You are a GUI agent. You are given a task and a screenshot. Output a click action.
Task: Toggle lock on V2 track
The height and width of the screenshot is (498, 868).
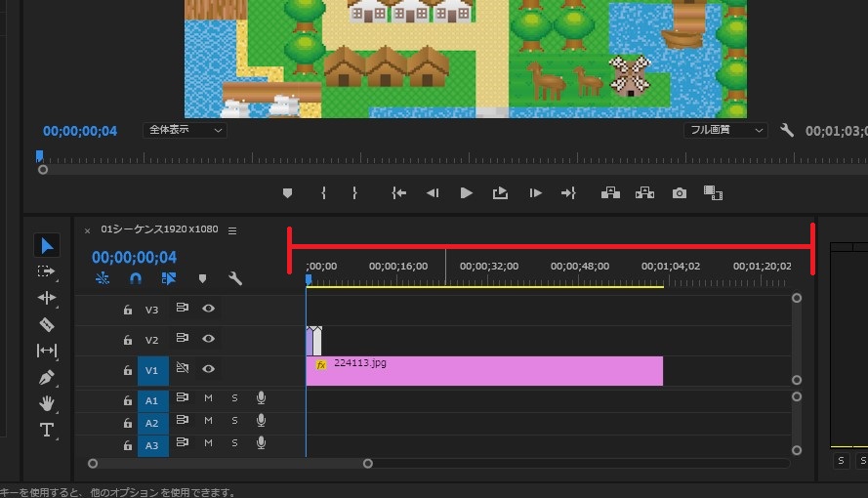[127, 340]
